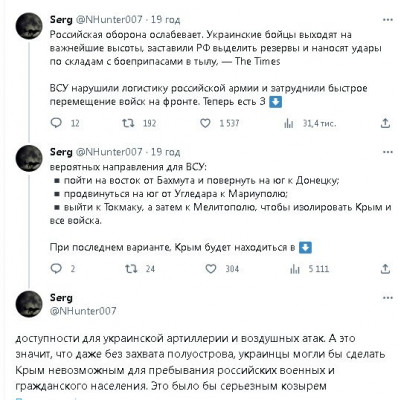Viewport: 398px width, 400px height.
Task: Reply to second tweet with 2 comments
Action: point(56,269)
